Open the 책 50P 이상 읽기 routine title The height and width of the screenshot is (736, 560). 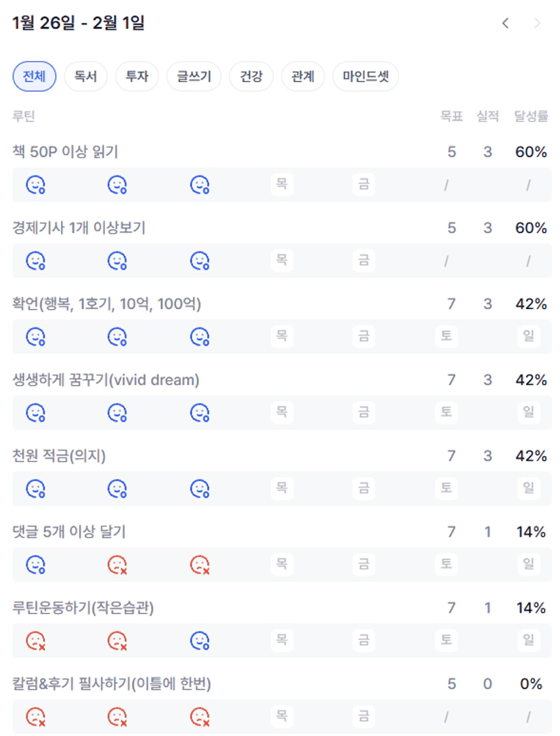pos(65,152)
